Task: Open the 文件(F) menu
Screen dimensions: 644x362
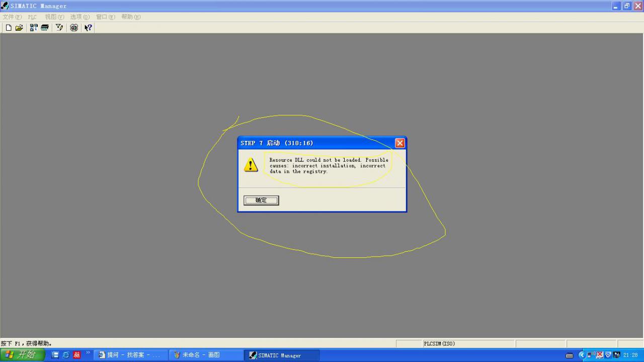Action: click(x=12, y=17)
